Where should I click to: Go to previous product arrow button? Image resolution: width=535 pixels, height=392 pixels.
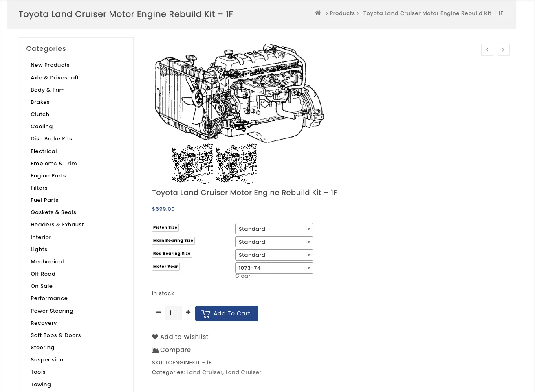pyautogui.click(x=487, y=50)
